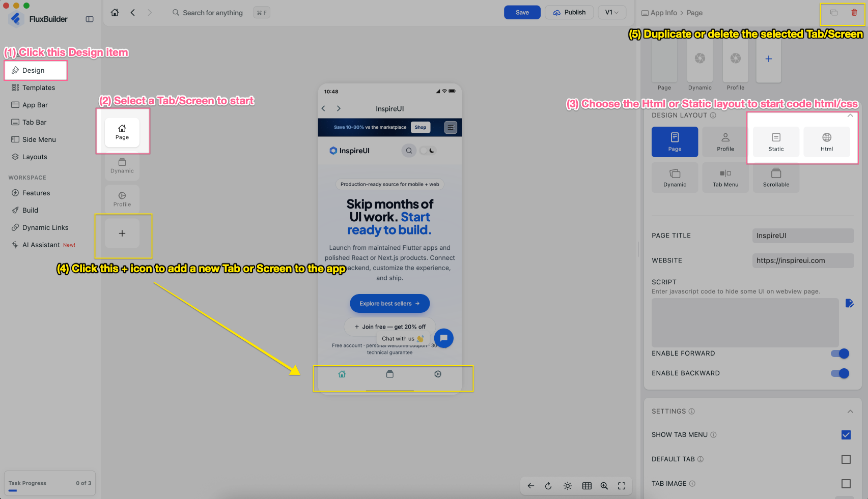The image size is (868, 499).
Task: Open the script code editor icon
Action: 849,304
